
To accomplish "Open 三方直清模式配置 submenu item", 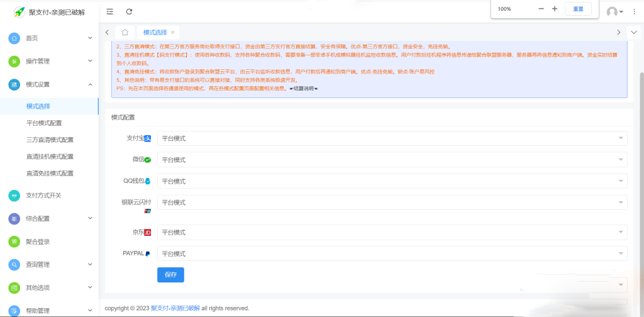I will tap(50, 140).
